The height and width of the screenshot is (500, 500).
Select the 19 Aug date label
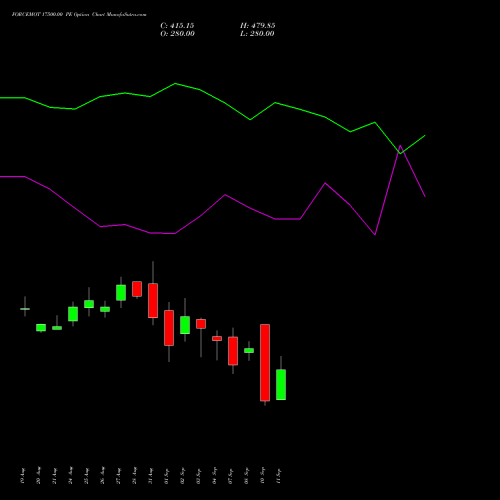(x=23, y=476)
